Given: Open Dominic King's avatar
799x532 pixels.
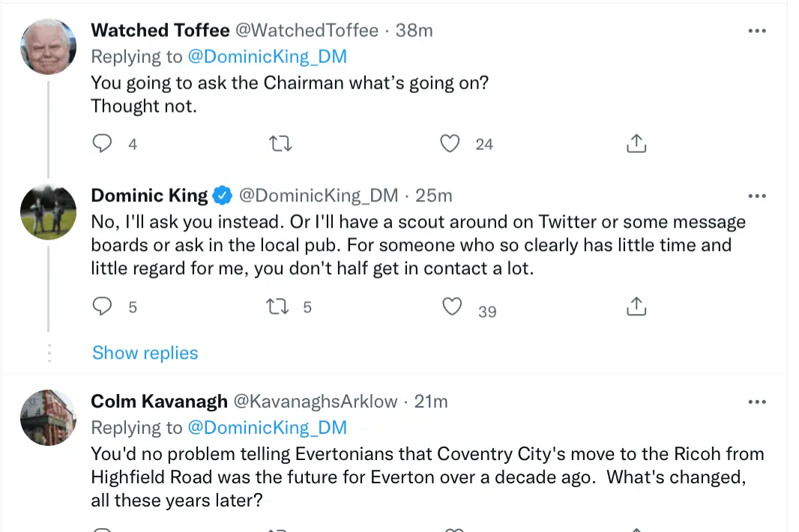Looking at the screenshot, I should (x=48, y=211).
